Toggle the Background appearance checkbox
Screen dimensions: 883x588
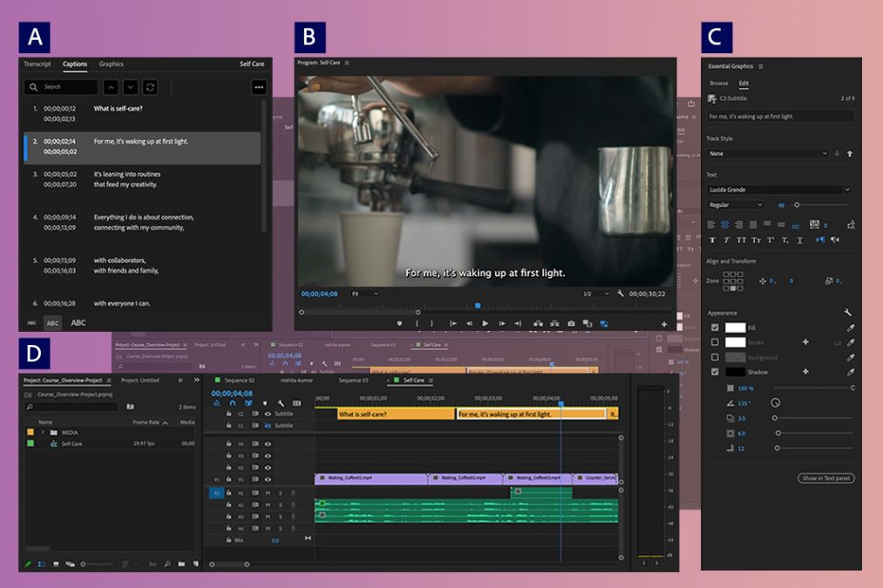click(x=715, y=357)
